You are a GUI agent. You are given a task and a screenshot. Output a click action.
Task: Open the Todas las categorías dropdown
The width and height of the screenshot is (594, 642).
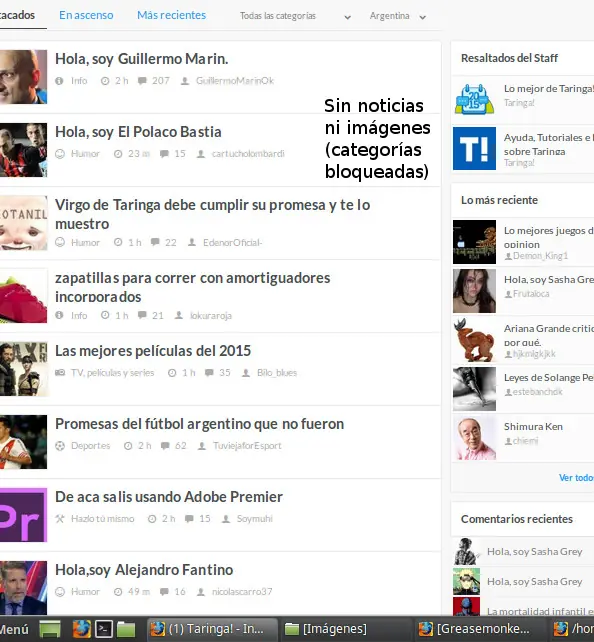(295, 16)
